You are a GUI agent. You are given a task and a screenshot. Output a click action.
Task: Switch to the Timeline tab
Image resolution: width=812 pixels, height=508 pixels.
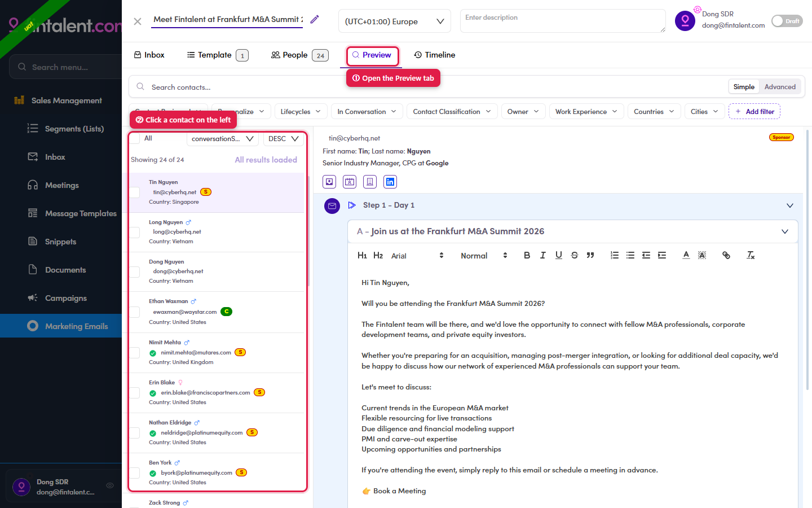(x=434, y=55)
